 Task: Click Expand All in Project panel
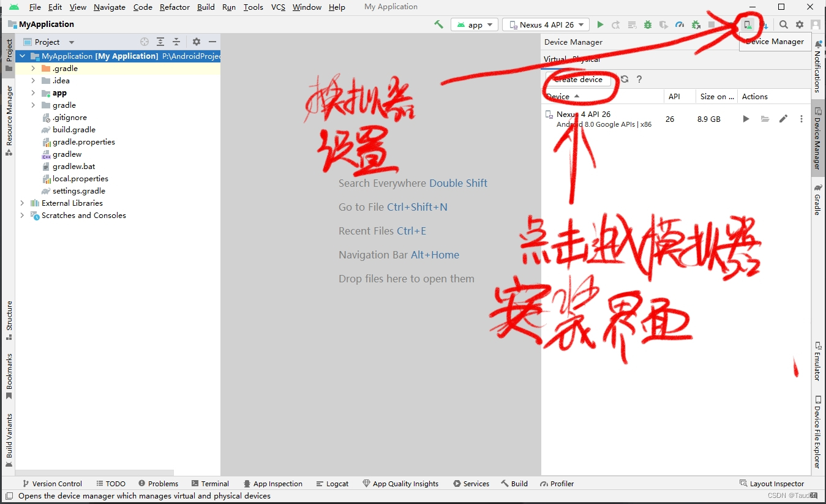pos(160,42)
